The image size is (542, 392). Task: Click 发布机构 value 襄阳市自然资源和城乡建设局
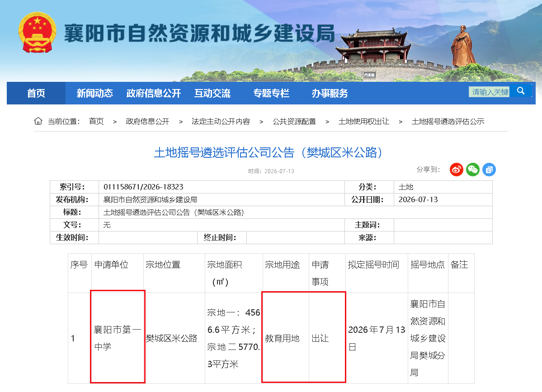151,199
